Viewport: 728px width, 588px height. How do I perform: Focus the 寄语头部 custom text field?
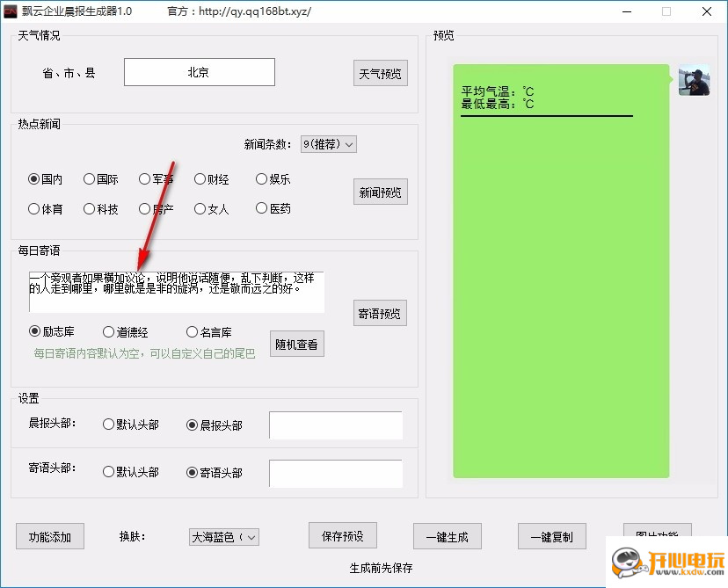tap(336, 474)
